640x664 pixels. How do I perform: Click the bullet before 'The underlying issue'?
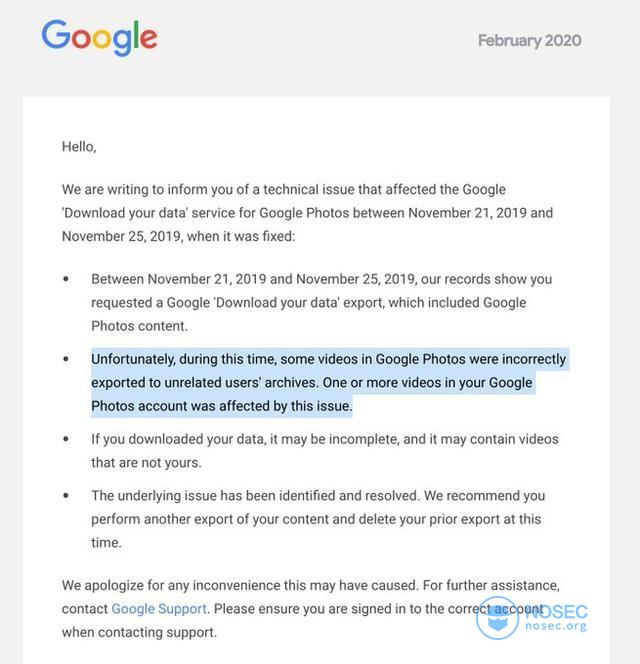click(66, 495)
